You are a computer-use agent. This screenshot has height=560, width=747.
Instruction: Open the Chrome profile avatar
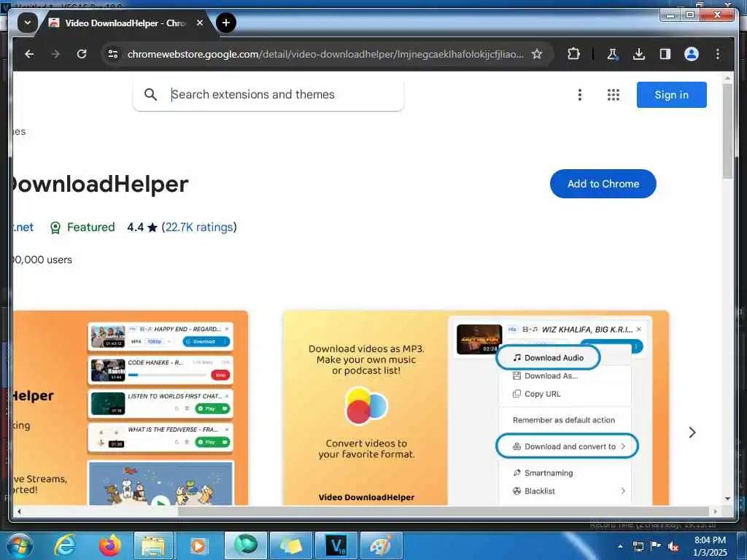pyautogui.click(x=692, y=54)
